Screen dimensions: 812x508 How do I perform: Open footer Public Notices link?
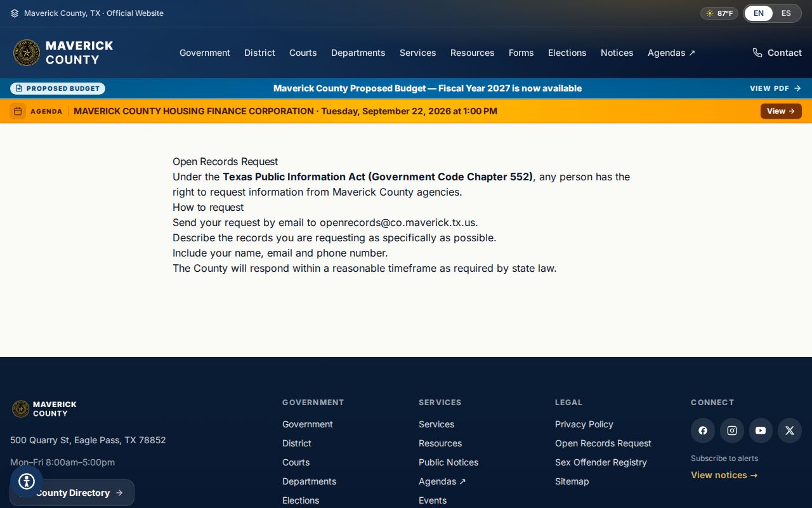click(449, 462)
